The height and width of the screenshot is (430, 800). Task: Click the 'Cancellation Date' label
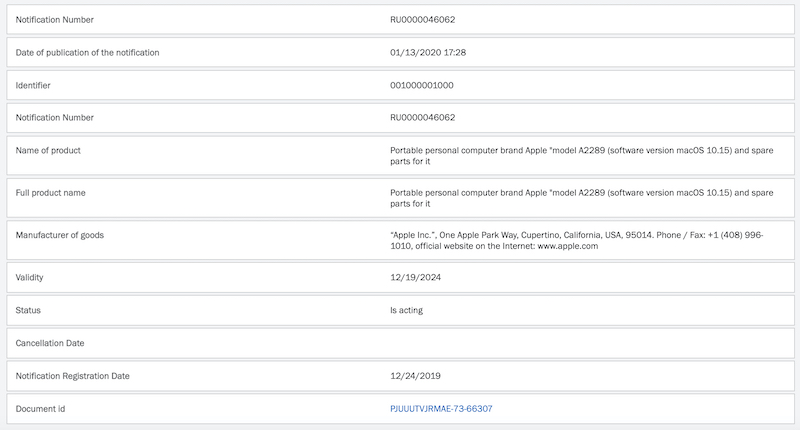coord(49,343)
